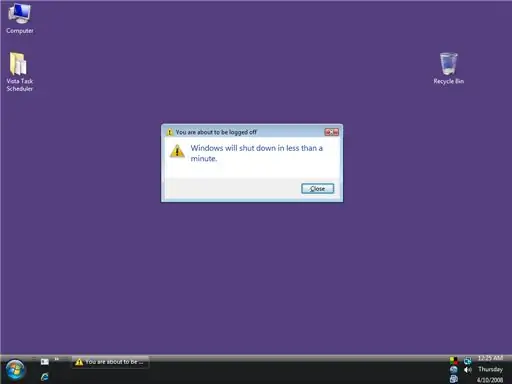Expand the Quick Launch overflow chevron
This screenshot has width=512, height=384.
coord(57,359)
